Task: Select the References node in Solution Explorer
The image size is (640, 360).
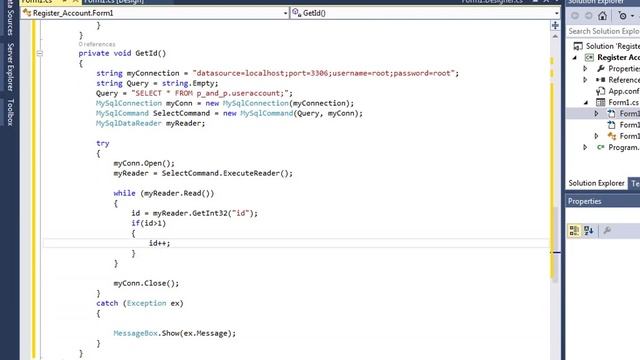Action: pyautogui.click(x=618, y=80)
